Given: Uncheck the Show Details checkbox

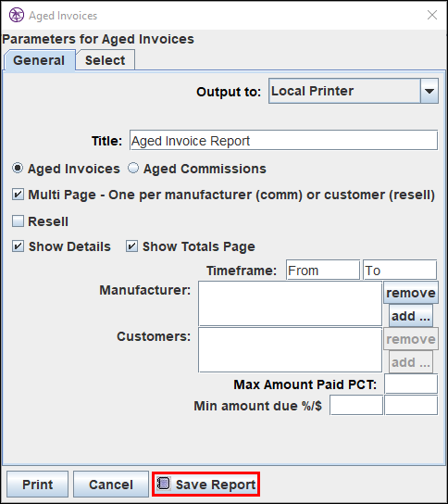Looking at the screenshot, I should coord(18,246).
